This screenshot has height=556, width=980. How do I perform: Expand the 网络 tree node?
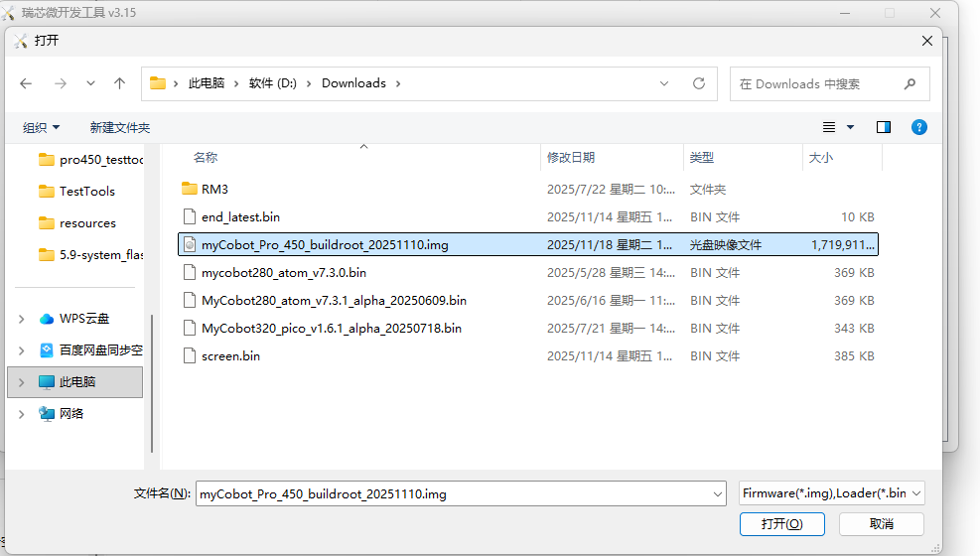[x=22, y=414]
